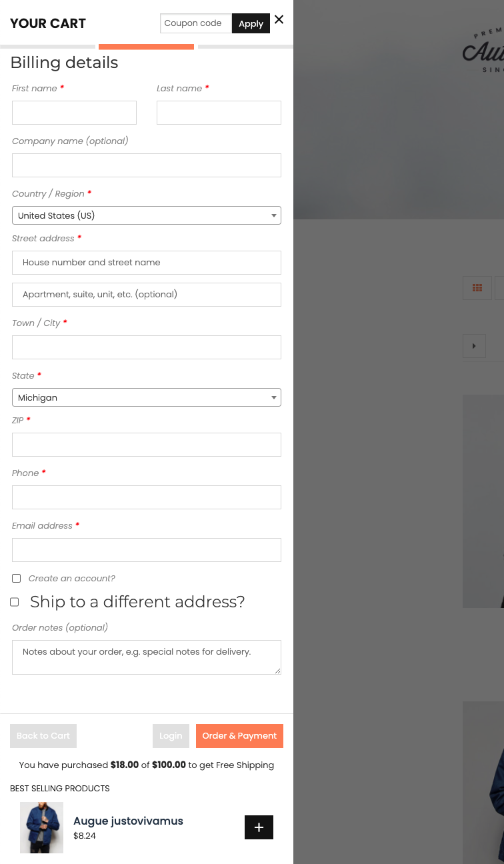Expand the State dropdown showing Michigan
The height and width of the screenshot is (864, 504).
[147, 397]
